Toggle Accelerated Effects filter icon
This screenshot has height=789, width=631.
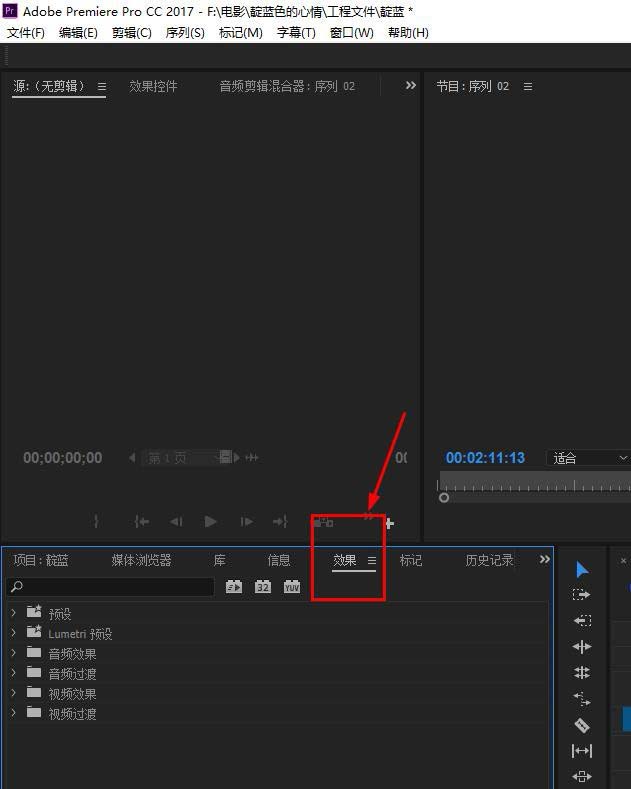tap(233, 586)
